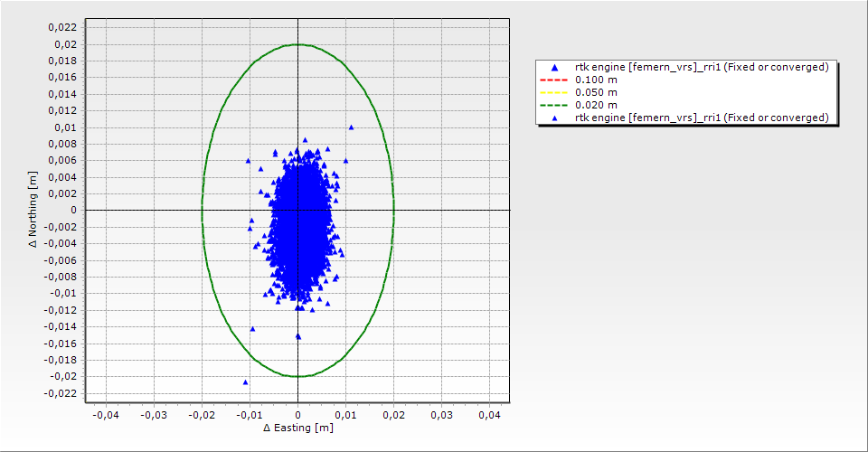Viewport: 868px width, 452px height.
Task: Click the 'Δ Northing [m]' axis title
Action: [33, 210]
